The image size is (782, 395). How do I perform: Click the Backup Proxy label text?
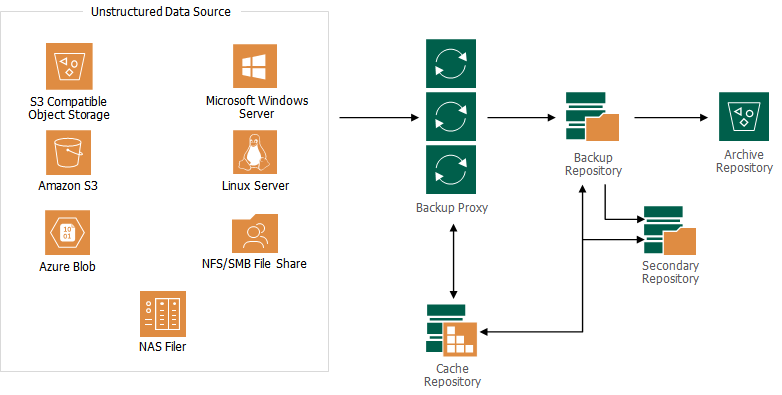[452, 207]
